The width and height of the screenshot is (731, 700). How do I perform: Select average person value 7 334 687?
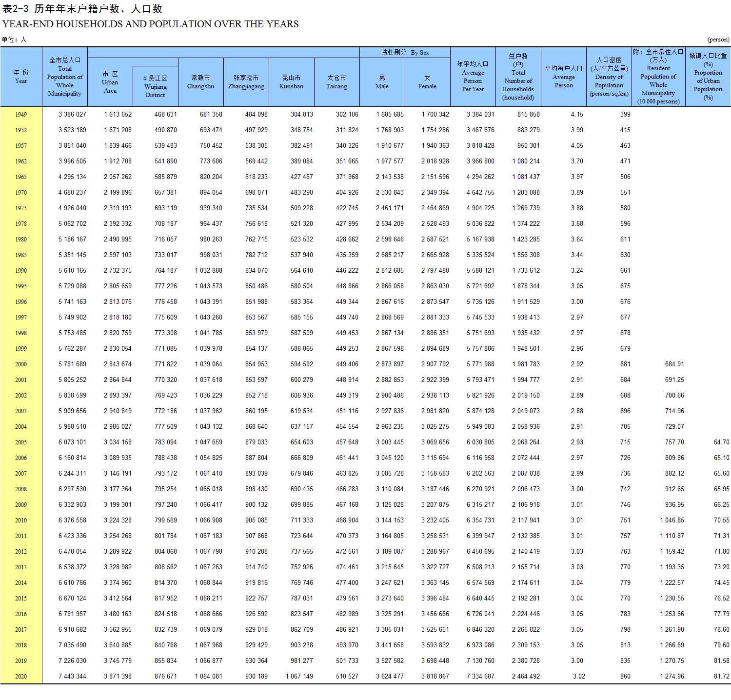480,676
